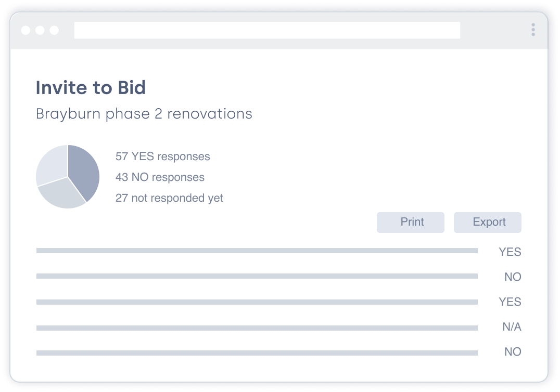Click the Print button
Viewport: 560px width, 392px height.
point(410,222)
